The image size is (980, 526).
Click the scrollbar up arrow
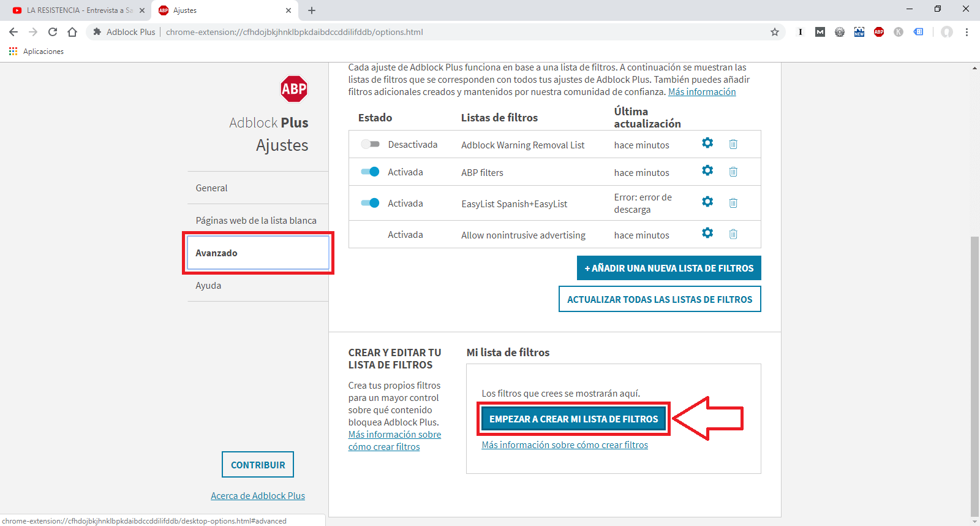coord(974,67)
